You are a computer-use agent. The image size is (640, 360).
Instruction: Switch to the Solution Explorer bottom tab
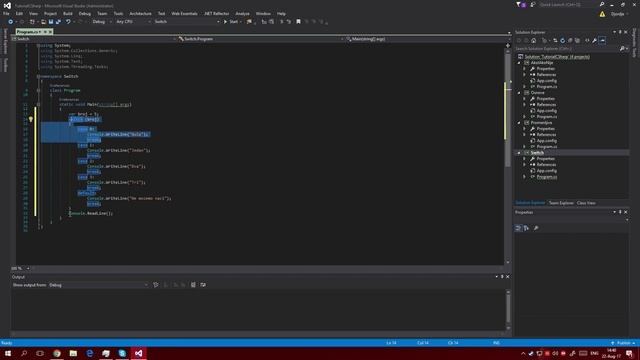coord(530,203)
